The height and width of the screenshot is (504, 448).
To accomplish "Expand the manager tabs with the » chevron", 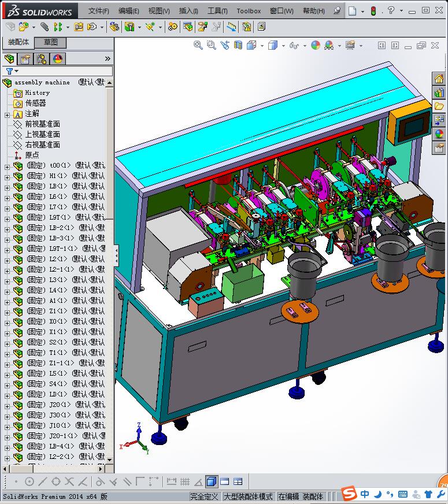I will [x=108, y=58].
